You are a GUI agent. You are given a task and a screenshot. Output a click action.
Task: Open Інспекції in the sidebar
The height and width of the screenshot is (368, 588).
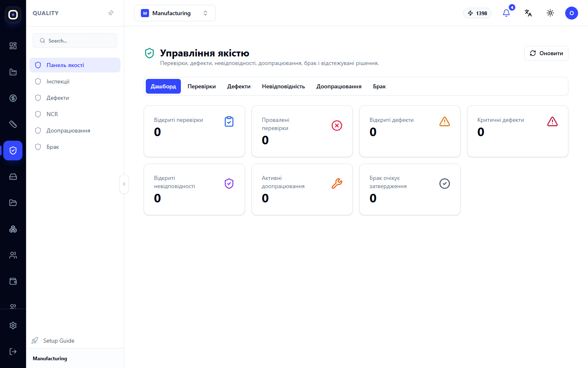tap(75, 81)
